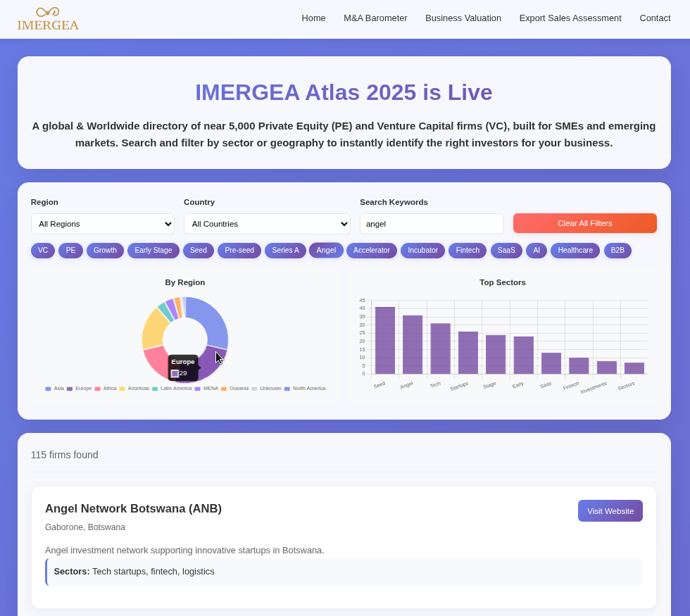Screen dimensions: 690x616
Task: Visit Website for Angel Network Botswana
Action: (610, 511)
